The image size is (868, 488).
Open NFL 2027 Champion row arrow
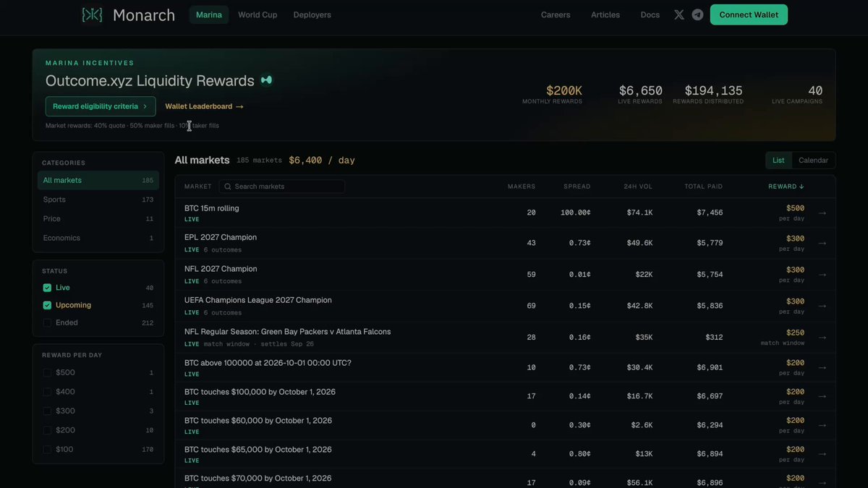[x=822, y=275]
